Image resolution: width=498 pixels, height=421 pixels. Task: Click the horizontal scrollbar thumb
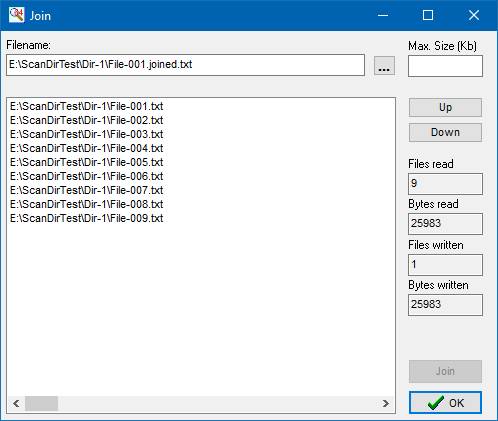pos(42,404)
